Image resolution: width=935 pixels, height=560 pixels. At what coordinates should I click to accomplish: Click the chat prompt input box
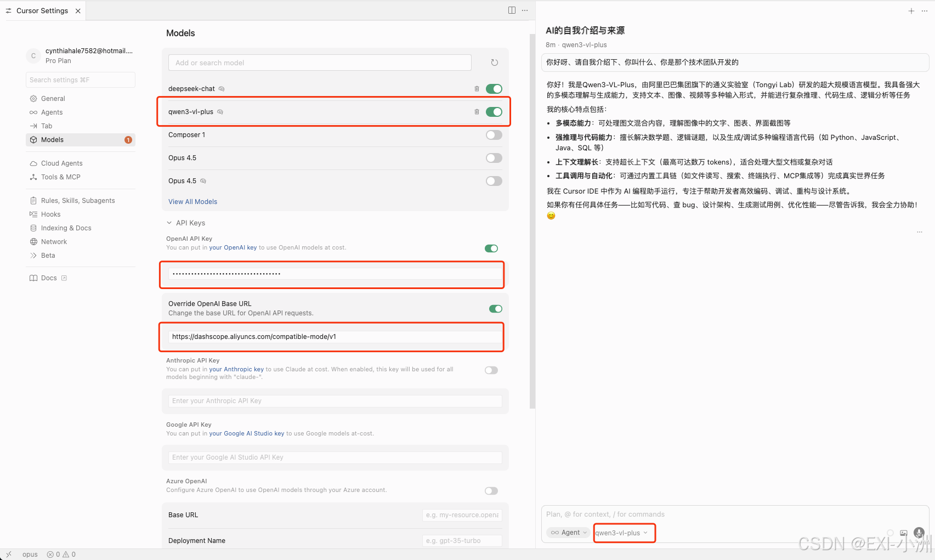click(x=735, y=514)
